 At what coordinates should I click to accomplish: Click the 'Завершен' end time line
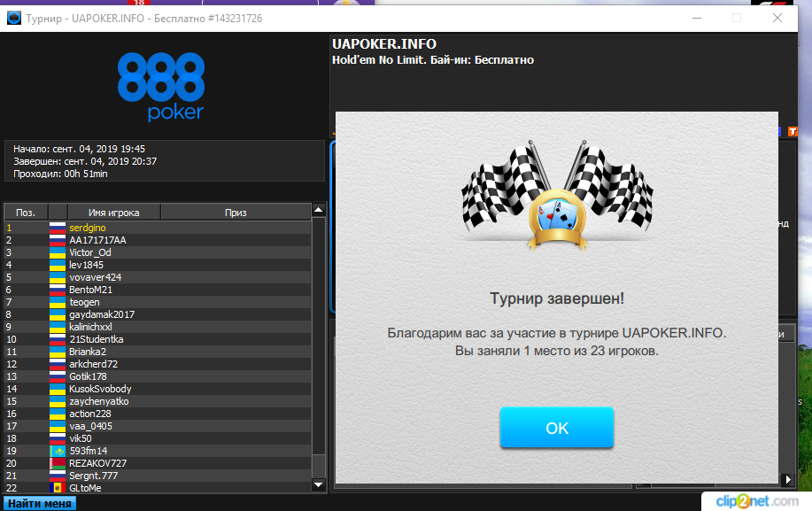click(x=85, y=161)
